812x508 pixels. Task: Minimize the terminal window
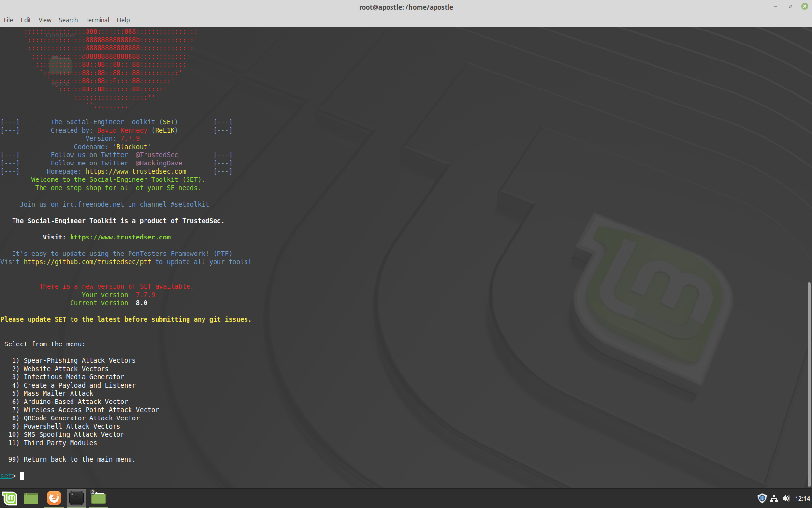[x=776, y=7]
